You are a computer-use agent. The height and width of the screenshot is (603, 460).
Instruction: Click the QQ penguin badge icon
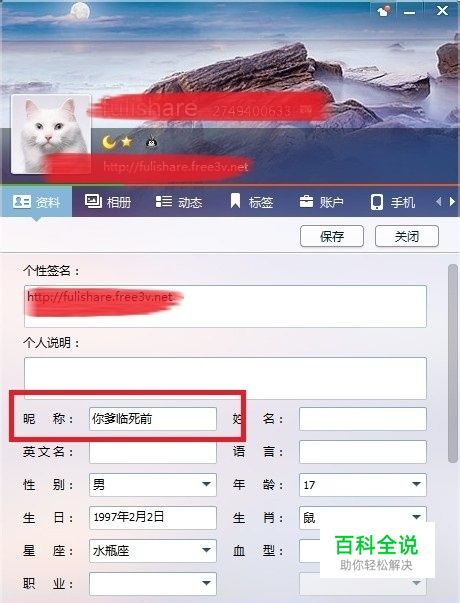point(152,143)
